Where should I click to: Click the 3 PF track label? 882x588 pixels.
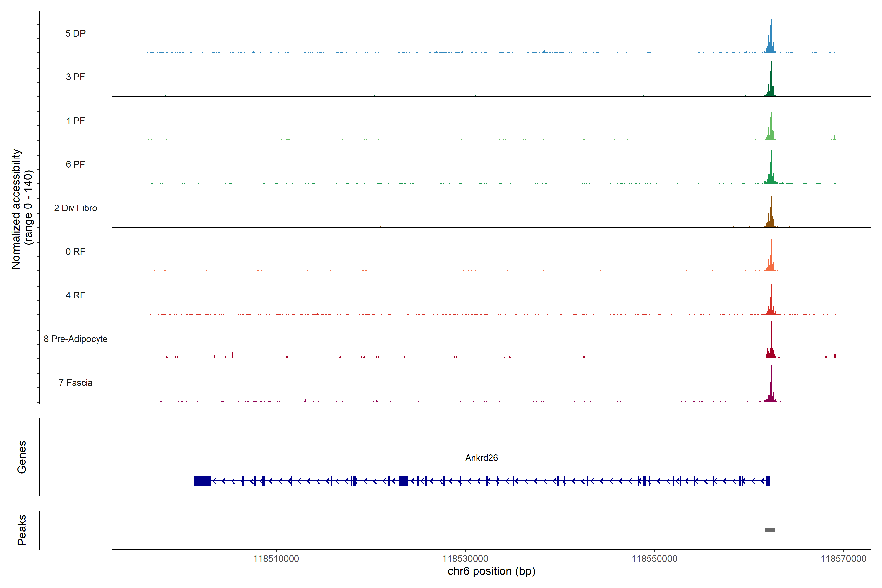pyautogui.click(x=75, y=77)
